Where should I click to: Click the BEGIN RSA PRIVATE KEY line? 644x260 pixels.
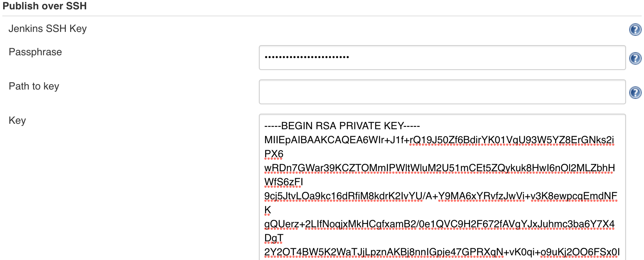[342, 126]
